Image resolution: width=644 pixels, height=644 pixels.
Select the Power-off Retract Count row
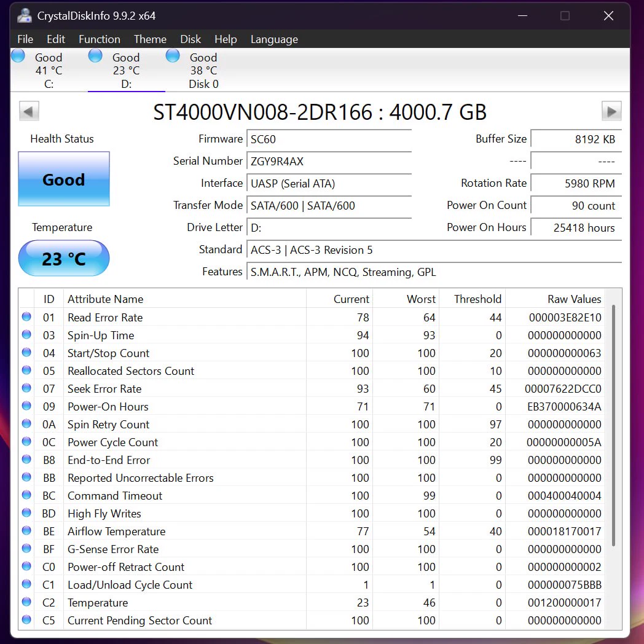tap(312, 567)
